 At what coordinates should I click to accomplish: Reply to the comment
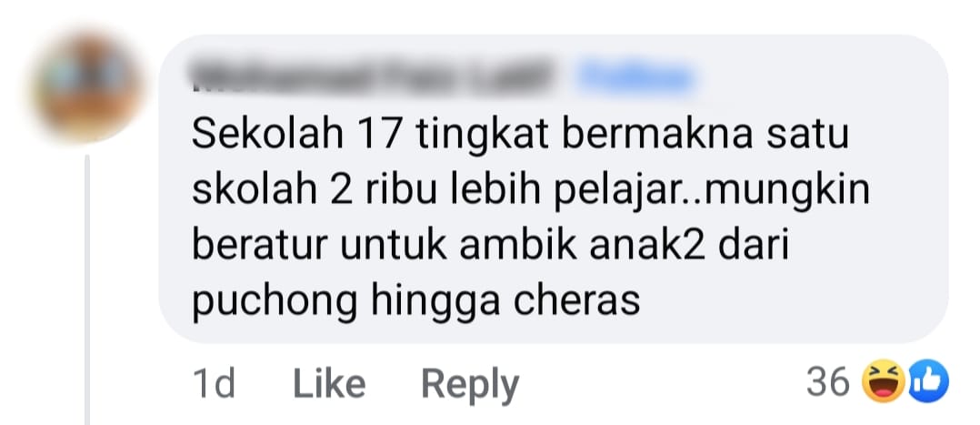tap(470, 385)
